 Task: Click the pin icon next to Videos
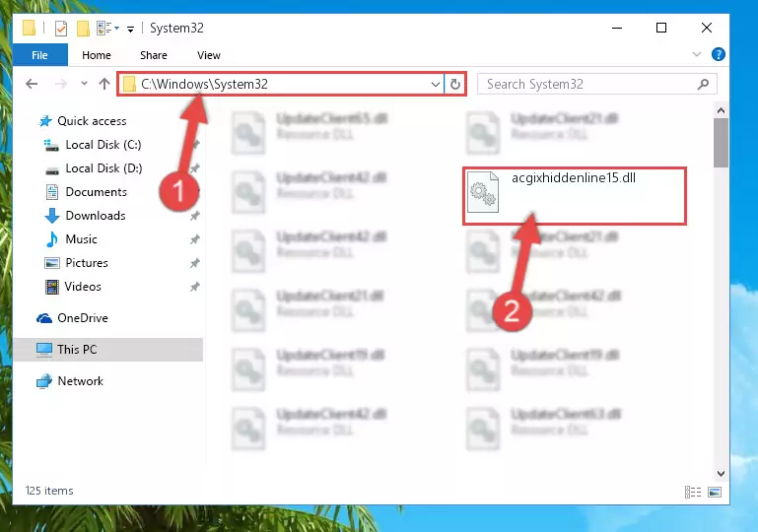pos(194,287)
